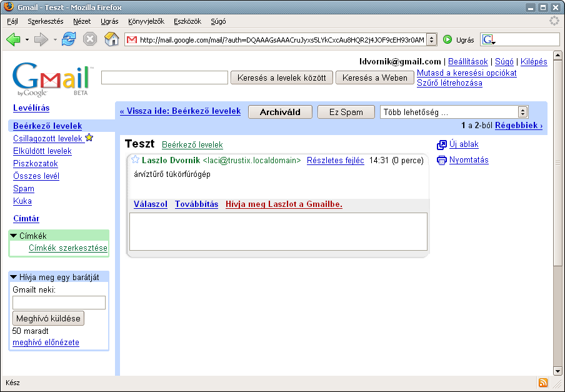Screen dimensions: 565x392
Task: Click the page scrollbar down arrow
Action: (x=557, y=371)
